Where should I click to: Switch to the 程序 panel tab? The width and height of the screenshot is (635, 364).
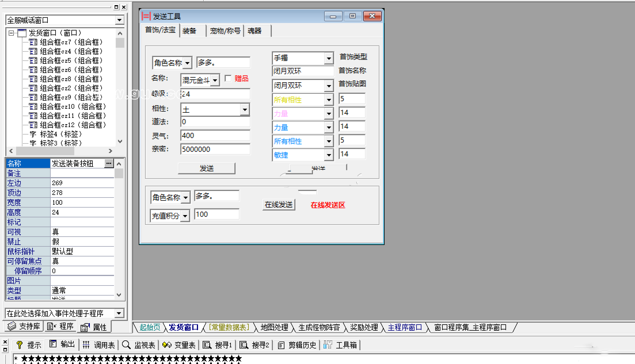point(60,326)
